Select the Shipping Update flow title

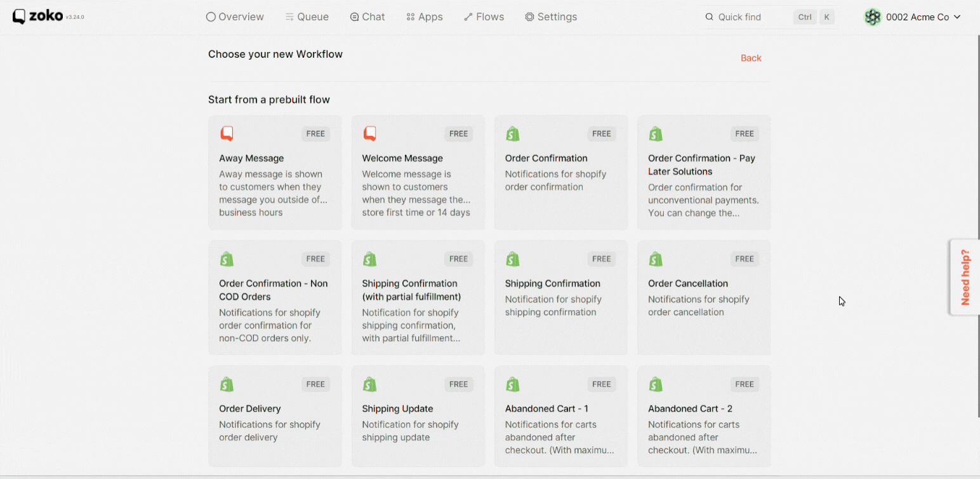tap(397, 408)
